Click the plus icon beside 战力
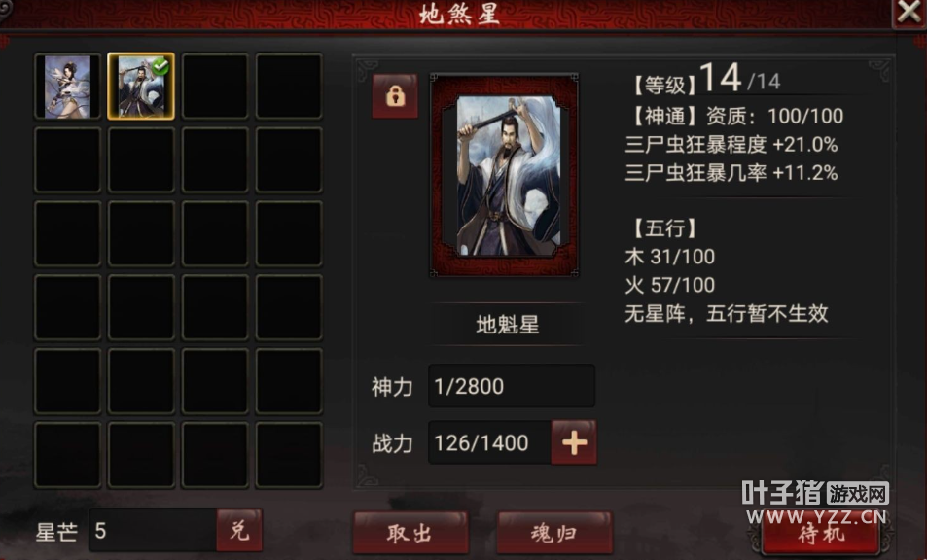927x560 pixels. pos(574,442)
